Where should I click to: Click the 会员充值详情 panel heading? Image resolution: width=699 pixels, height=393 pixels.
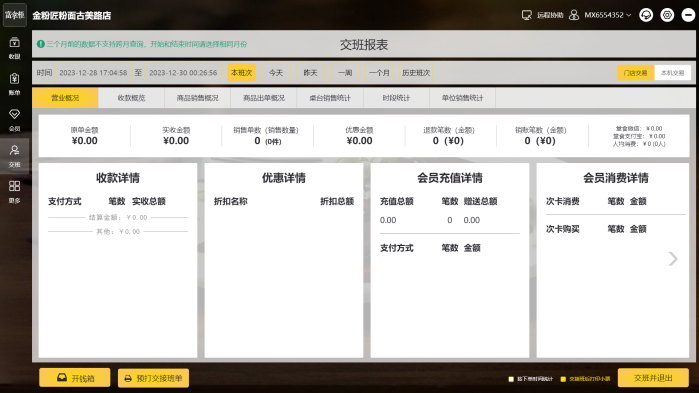(450, 178)
